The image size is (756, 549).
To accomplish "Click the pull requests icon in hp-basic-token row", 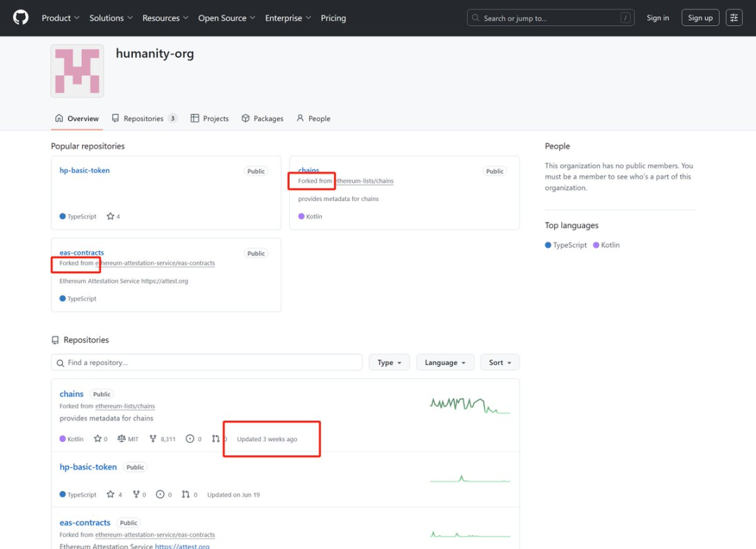I will 185,494.
